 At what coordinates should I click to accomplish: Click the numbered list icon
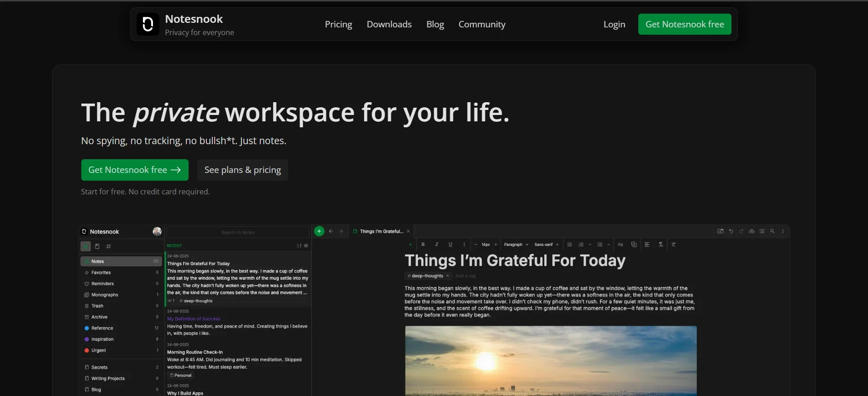tap(581, 245)
